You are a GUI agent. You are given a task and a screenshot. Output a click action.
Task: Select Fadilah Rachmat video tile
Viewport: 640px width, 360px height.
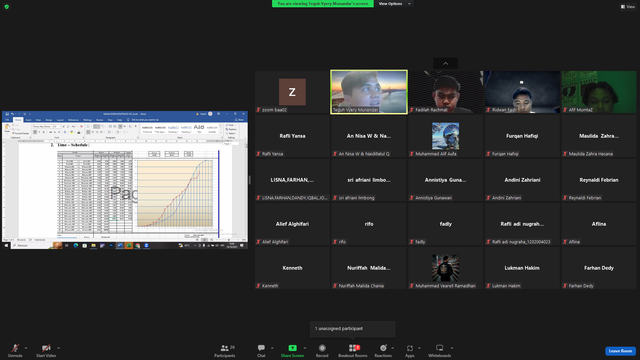[x=445, y=92]
